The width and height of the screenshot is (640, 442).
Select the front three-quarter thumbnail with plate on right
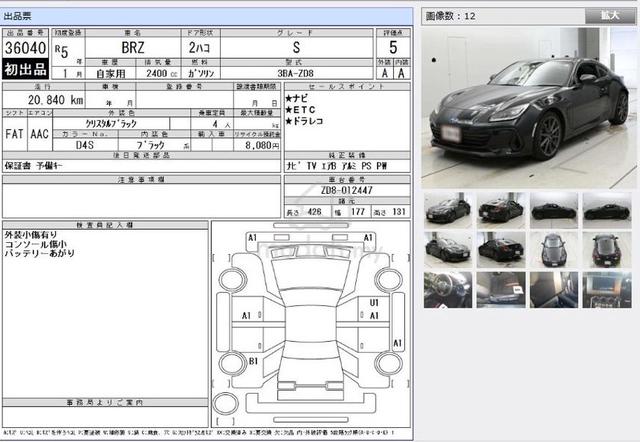(448, 250)
